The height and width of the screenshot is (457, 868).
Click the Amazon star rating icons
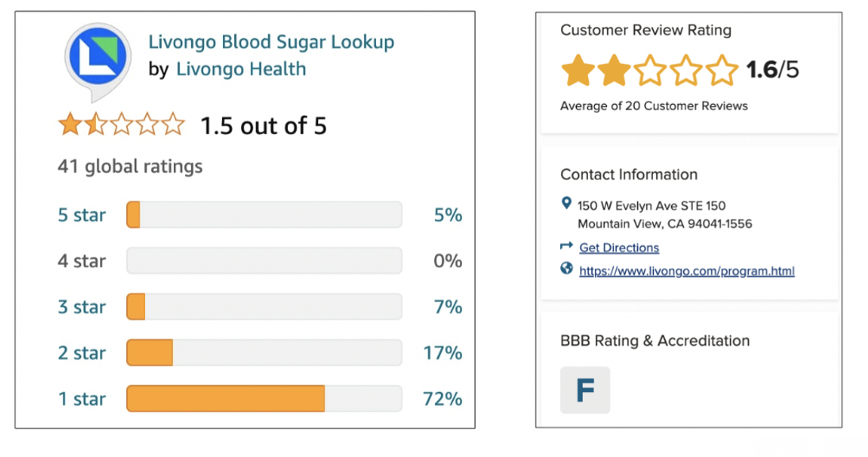coord(121,125)
